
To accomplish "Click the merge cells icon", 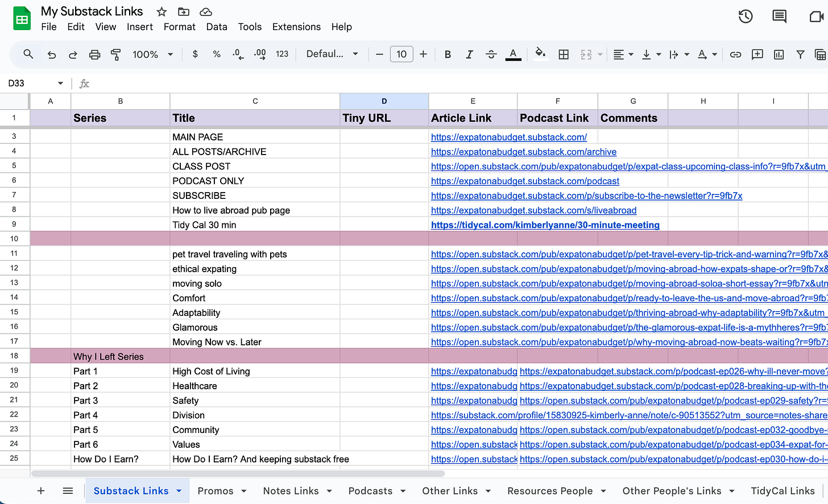I will click(x=586, y=54).
